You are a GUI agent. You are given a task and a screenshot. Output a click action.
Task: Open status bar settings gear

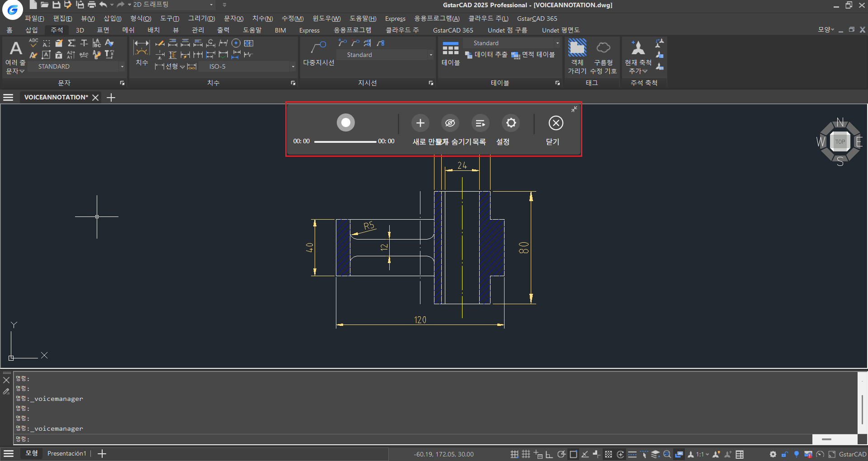[x=773, y=454]
